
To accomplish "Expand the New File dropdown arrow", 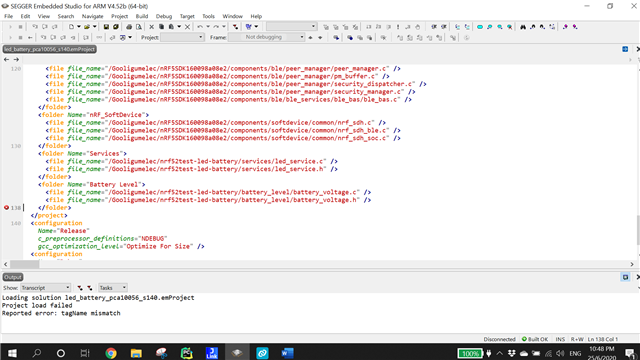I will click(79, 27).
